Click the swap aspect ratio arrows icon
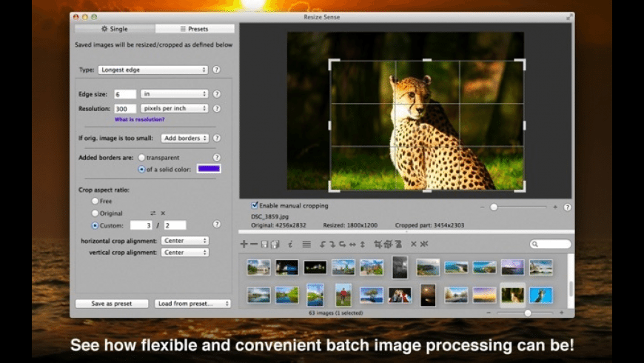Screen dimensions: 644x363 click(x=152, y=213)
